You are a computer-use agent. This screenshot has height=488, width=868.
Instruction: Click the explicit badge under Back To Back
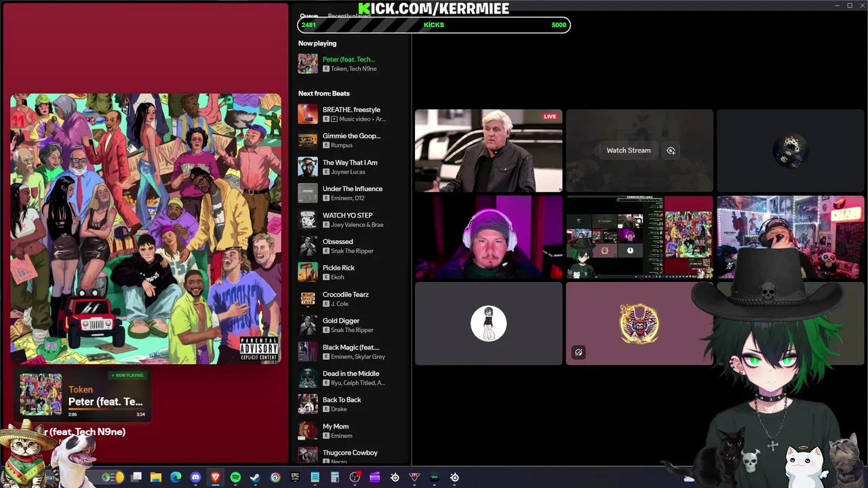coord(326,409)
